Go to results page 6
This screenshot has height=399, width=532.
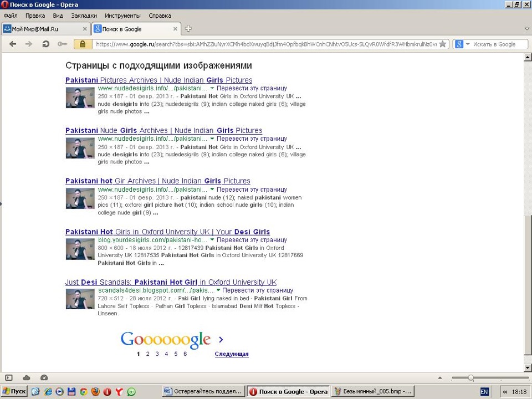pos(185,354)
